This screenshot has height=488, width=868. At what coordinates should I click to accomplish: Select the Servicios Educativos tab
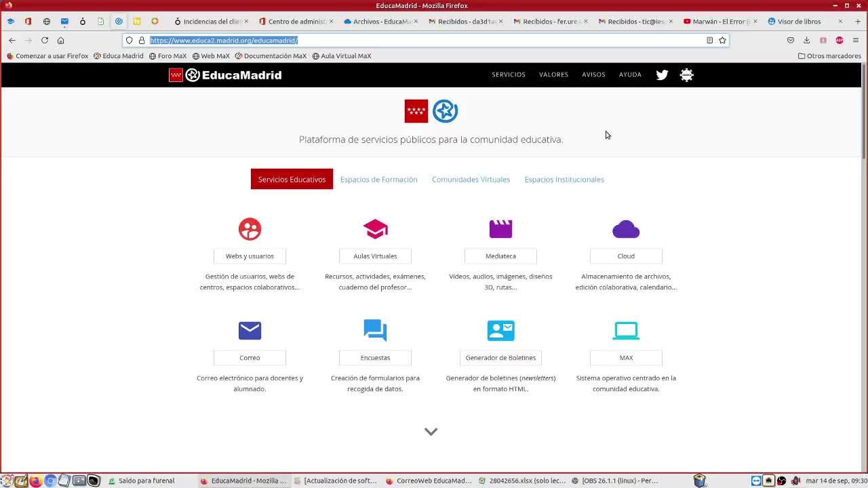point(292,180)
